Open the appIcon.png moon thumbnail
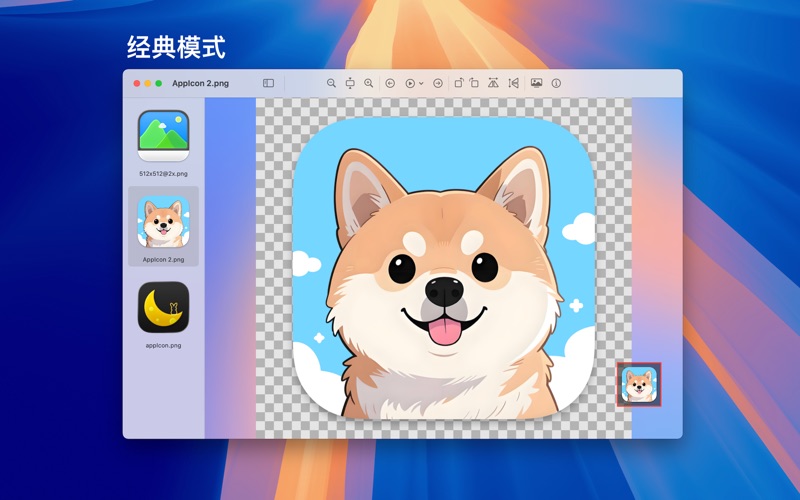 point(163,308)
